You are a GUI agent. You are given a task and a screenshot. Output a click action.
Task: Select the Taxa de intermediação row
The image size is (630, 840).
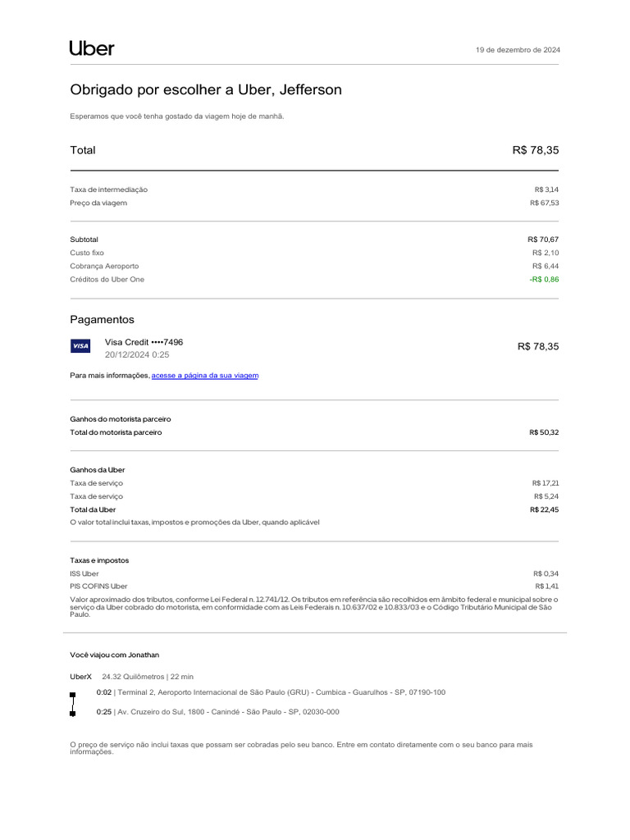coord(109,189)
